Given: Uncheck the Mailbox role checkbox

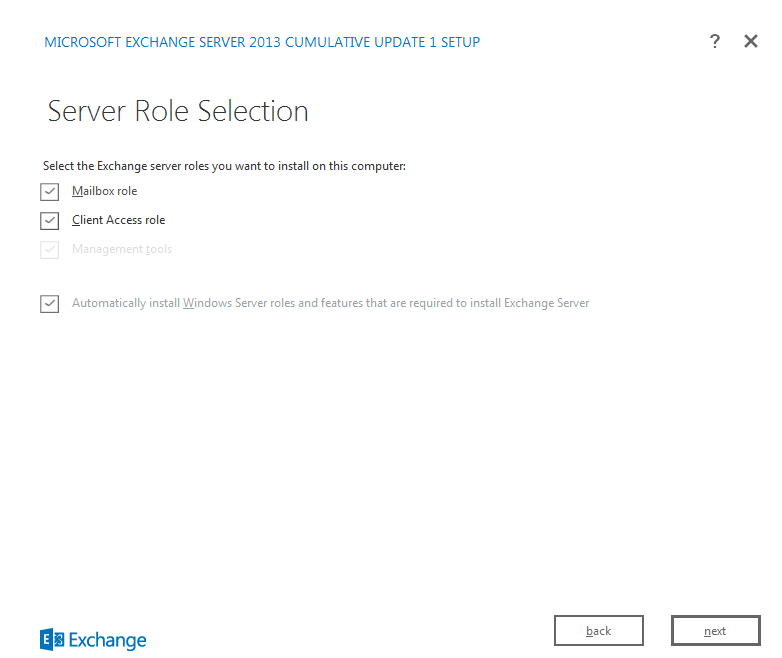Looking at the screenshot, I should coord(49,192).
